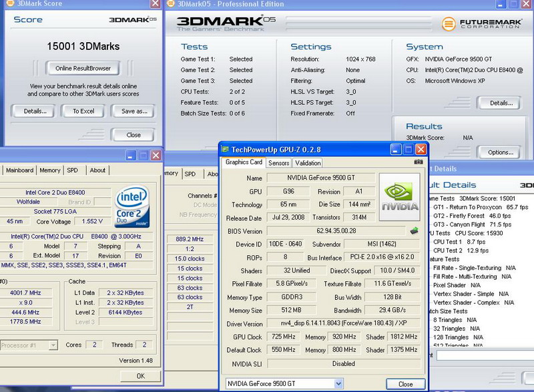Image resolution: width=534 pixels, height=392 pixels.
Task: Click the memory frequency value 889.2 MHz
Action: (x=190, y=239)
